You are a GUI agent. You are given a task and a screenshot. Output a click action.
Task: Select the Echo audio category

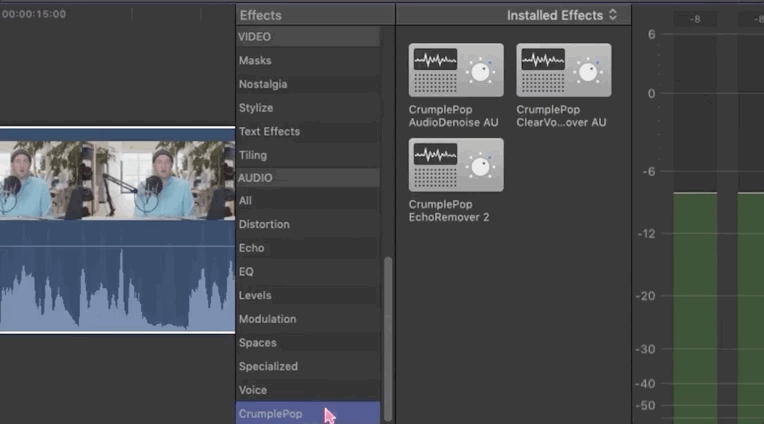coord(308,248)
